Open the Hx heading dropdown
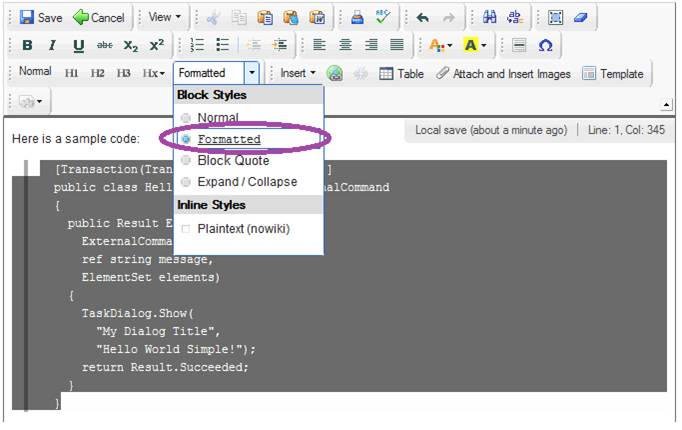 [154, 73]
